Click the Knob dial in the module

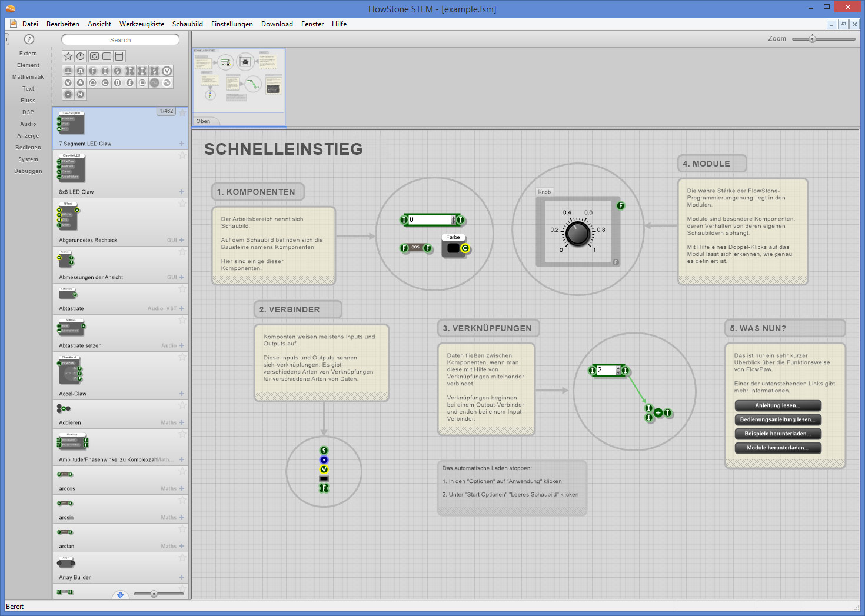577,234
